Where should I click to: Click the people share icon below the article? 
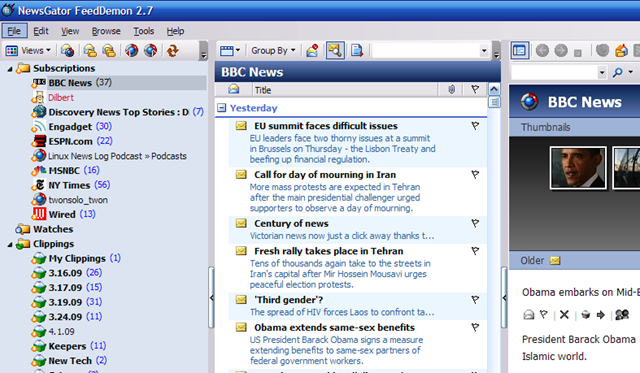[622, 315]
